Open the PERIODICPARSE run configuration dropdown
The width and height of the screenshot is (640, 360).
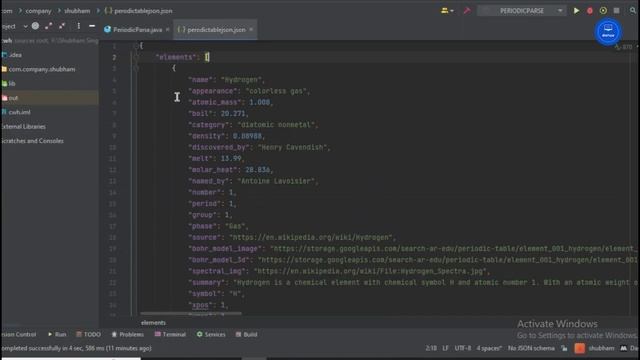pos(522,11)
